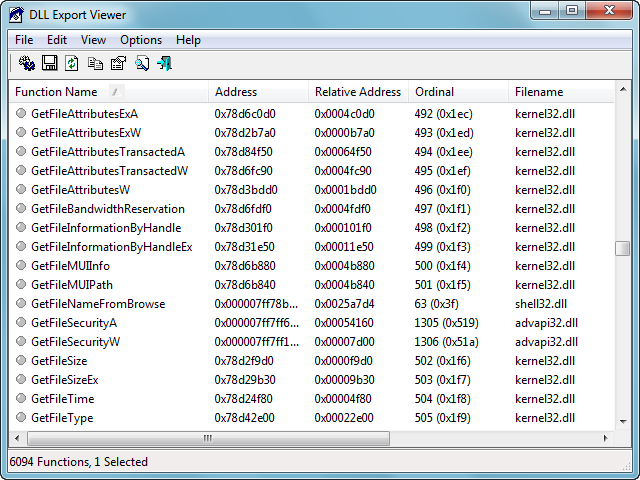Click the Save floppy disk icon
The height and width of the screenshot is (480, 640).
(50, 64)
